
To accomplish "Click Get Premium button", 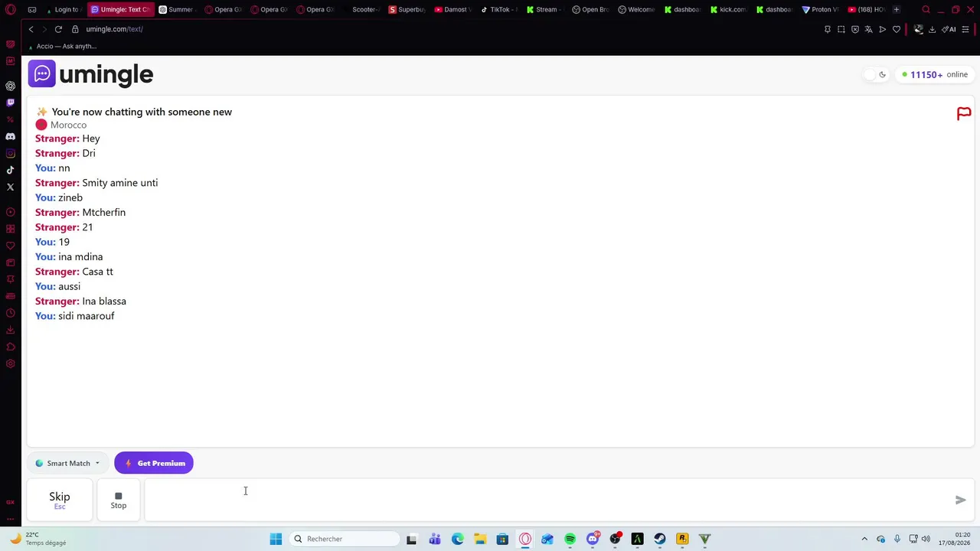I will 154,463.
